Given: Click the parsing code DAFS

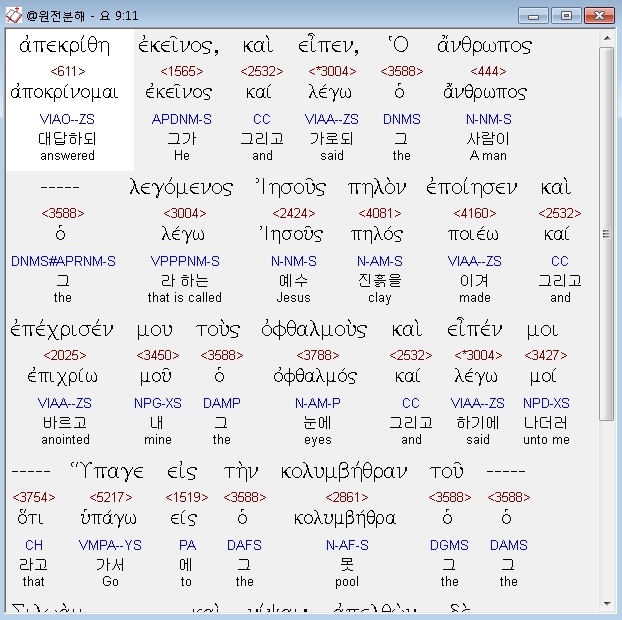Looking at the screenshot, I should [244, 545].
